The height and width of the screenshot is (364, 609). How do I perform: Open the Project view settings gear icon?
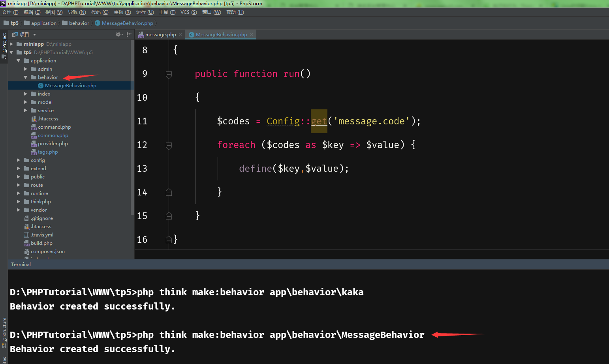click(x=118, y=34)
